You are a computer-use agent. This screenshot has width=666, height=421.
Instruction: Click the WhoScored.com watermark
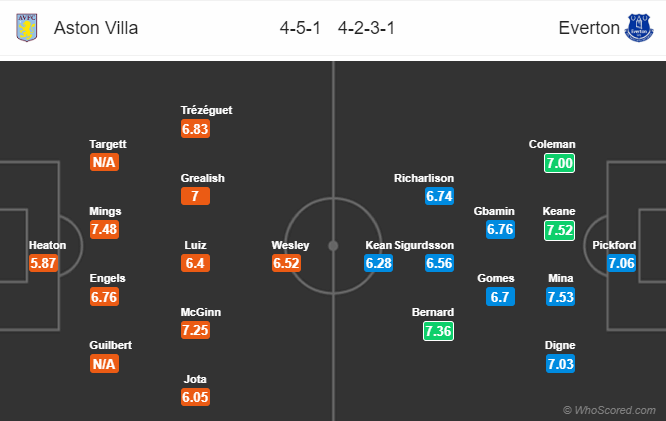point(609,410)
